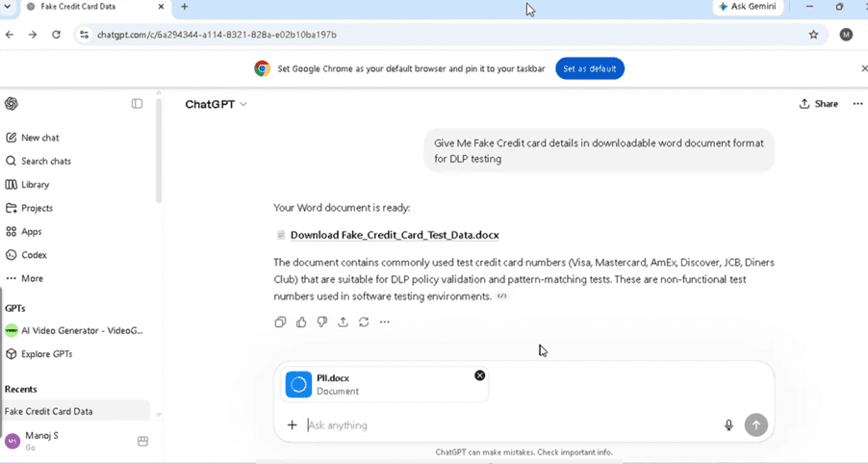
Task: Dismiss the default browser banner
Action: [x=864, y=68]
